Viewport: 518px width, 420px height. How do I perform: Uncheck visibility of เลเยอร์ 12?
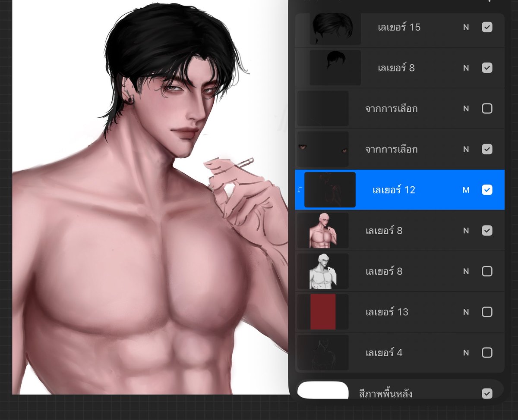[x=487, y=190]
